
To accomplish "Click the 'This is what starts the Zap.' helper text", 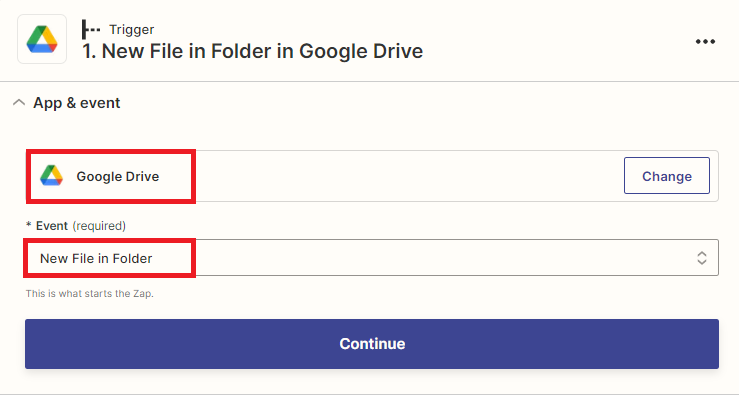I will [90, 294].
